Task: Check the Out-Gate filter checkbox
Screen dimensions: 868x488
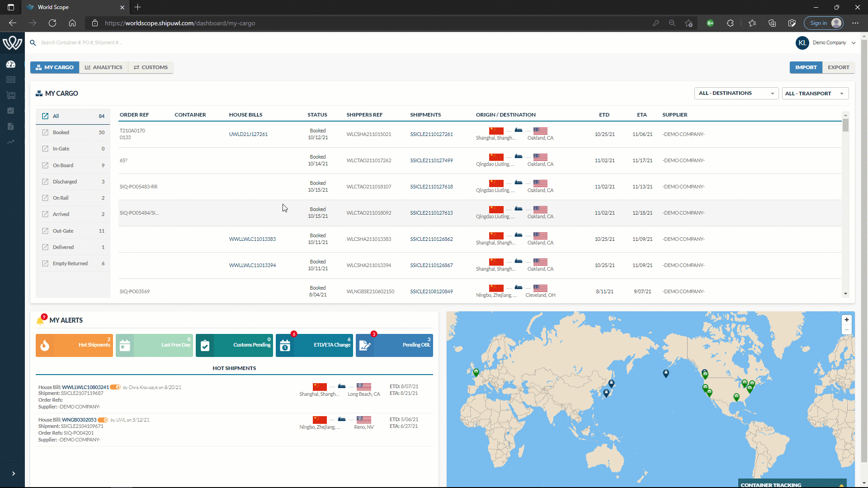Action: (45, 230)
